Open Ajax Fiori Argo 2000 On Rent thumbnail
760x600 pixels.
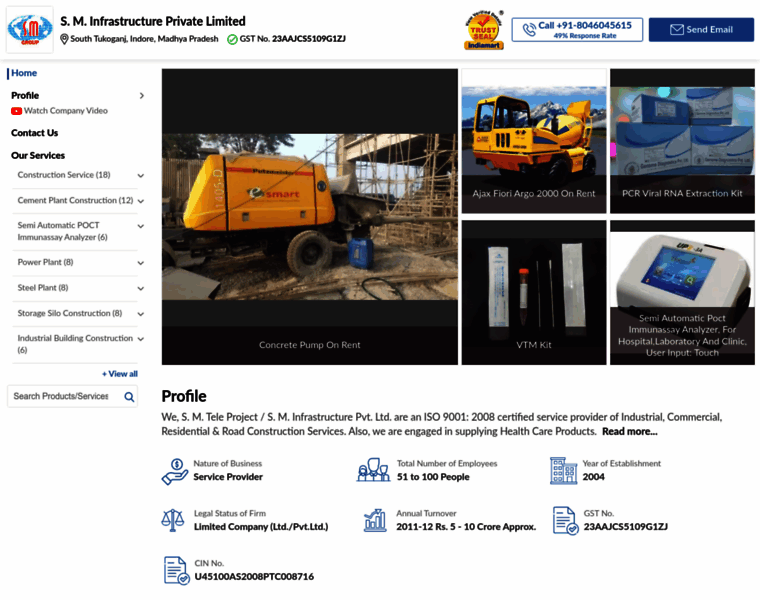[x=534, y=141]
